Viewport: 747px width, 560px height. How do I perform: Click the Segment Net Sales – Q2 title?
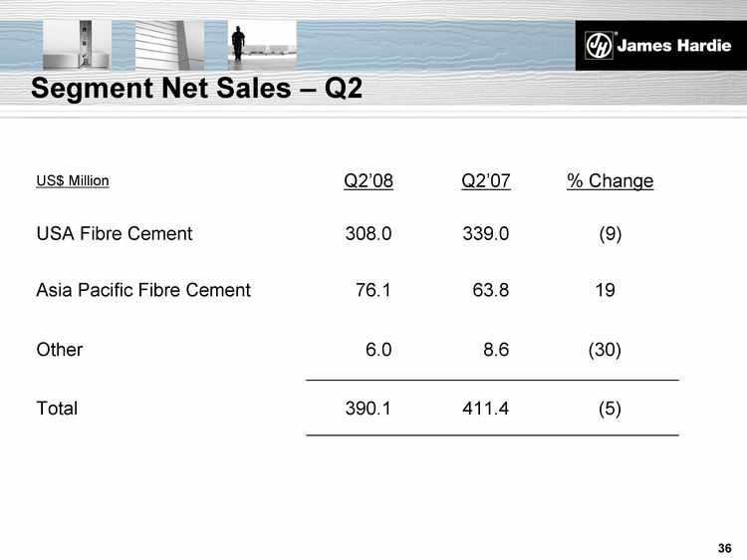coord(196,89)
